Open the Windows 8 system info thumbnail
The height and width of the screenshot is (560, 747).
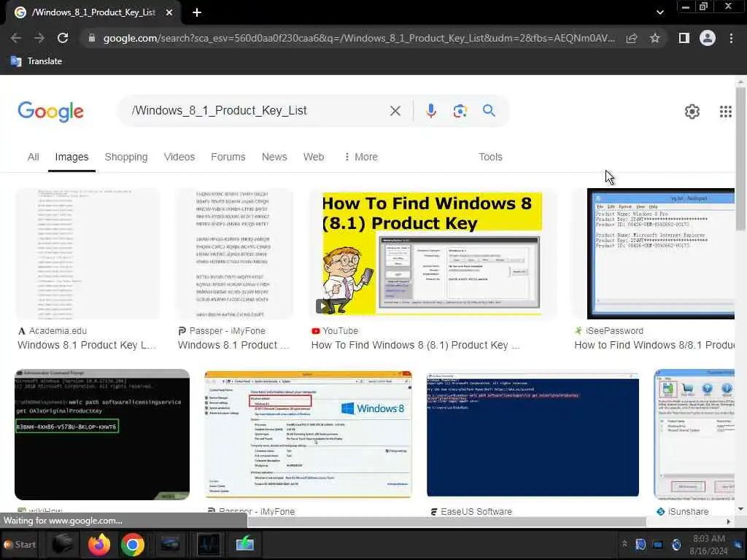309,435
